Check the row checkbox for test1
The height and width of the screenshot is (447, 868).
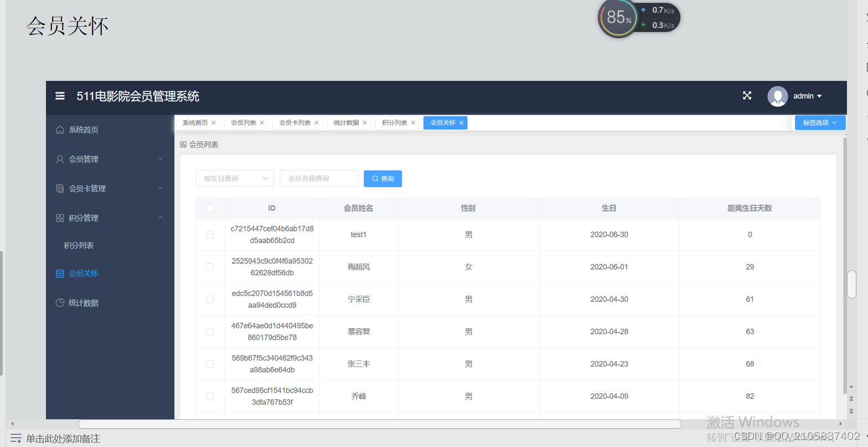pyautogui.click(x=210, y=235)
